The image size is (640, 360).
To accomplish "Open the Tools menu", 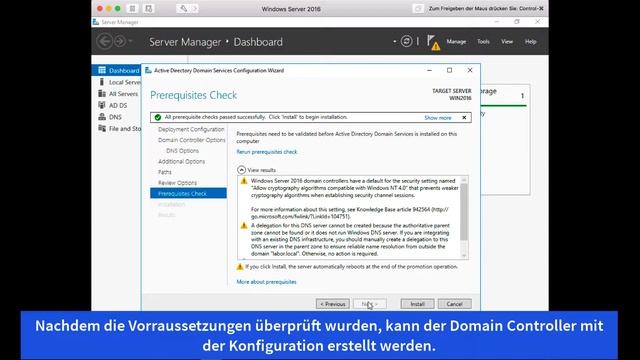I will click(483, 42).
